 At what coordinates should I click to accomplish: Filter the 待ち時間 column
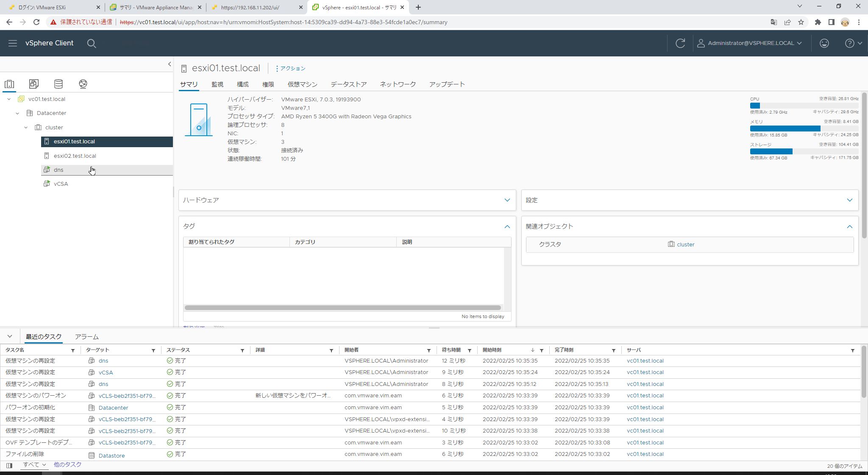(470, 350)
